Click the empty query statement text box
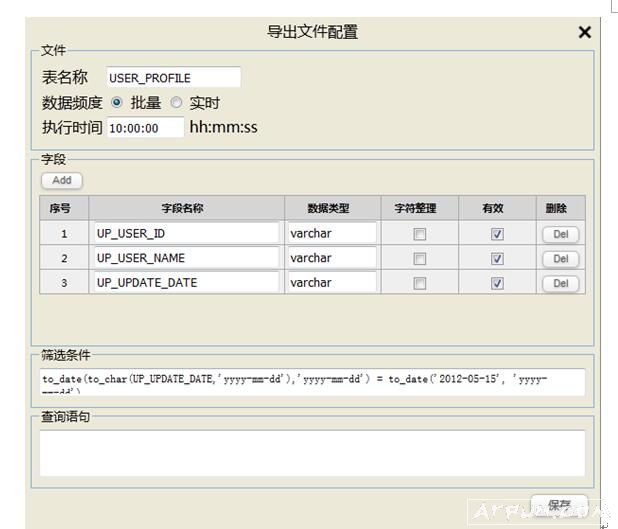 point(312,453)
